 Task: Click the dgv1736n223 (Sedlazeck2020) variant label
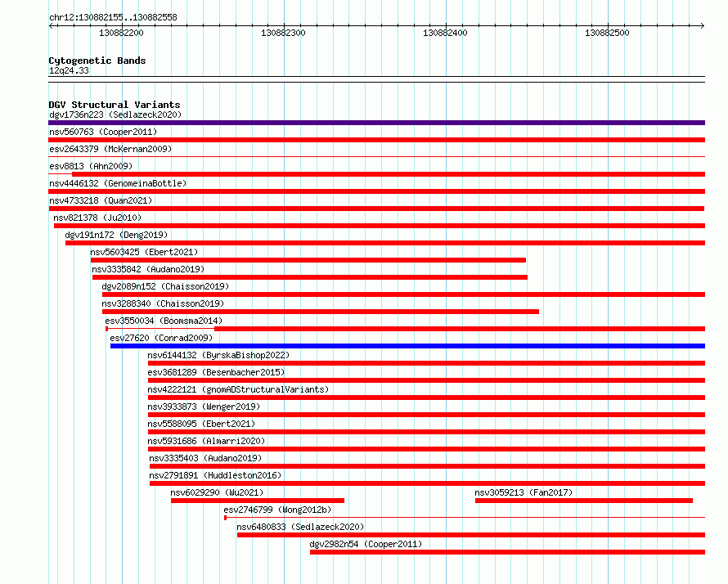coord(115,115)
